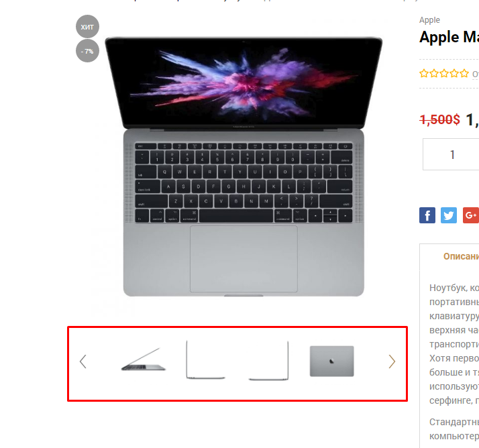
Task: Click the gray ХИТ badge
Action: 87,27
